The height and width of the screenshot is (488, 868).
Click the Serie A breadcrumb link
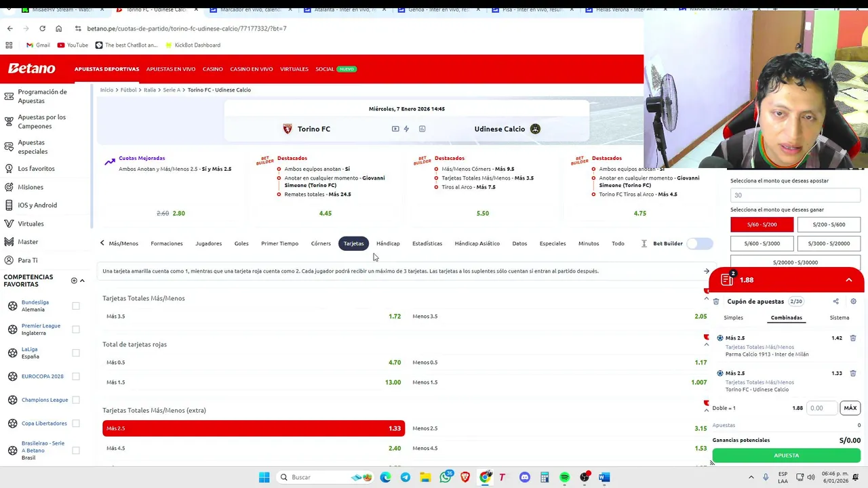[172, 89]
